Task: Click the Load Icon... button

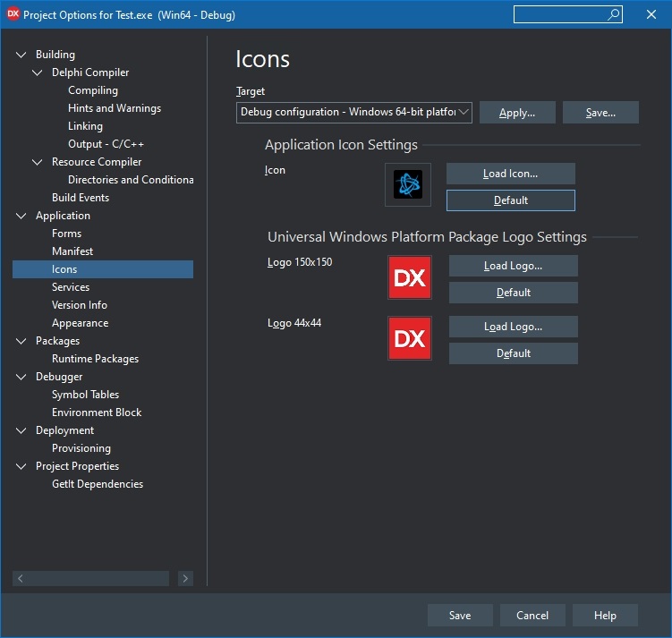Action: point(510,174)
